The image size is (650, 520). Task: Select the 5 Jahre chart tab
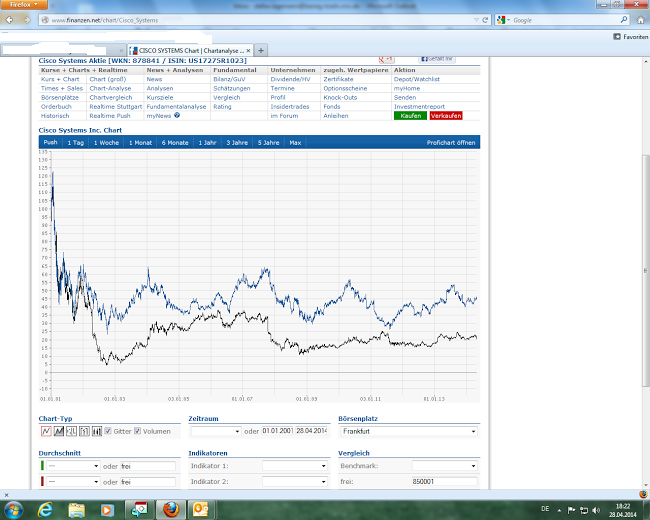pos(268,143)
